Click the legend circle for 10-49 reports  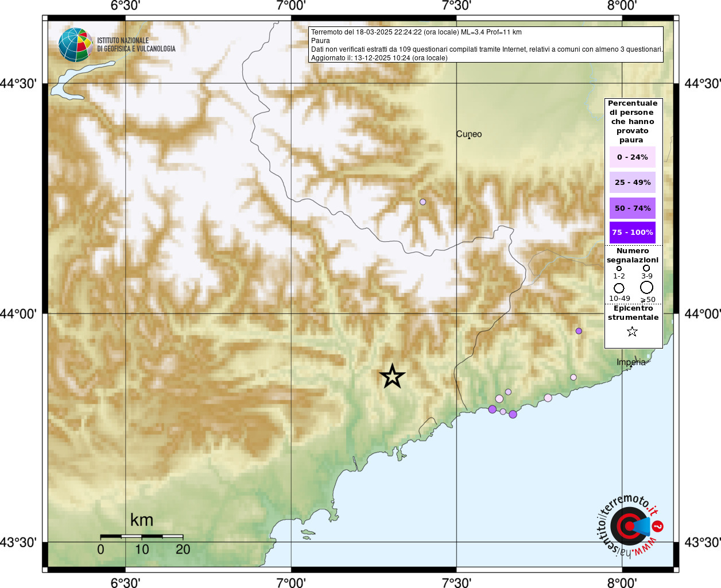619,288
